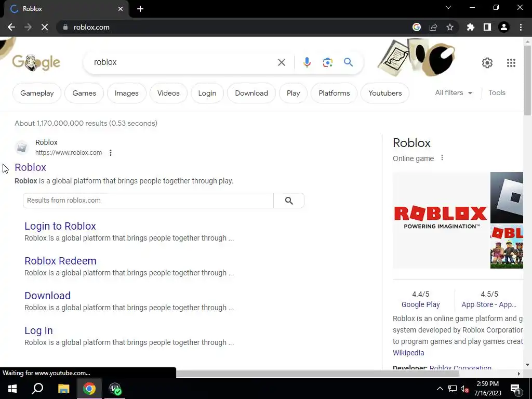Screen dimensions: 532x399
Task: Open the muted volume tray icon
Action: (x=465, y=389)
